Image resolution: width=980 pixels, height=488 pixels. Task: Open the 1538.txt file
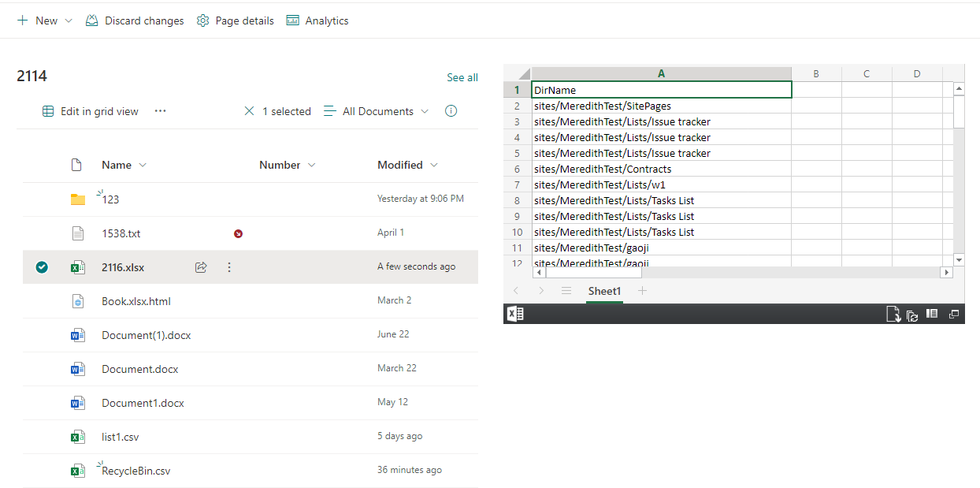(x=121, y=233)
